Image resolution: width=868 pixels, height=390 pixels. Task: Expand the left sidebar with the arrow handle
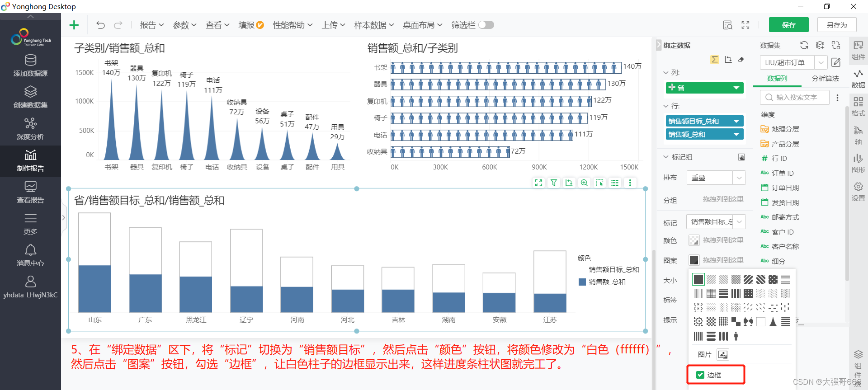pyautogui.click(x=64, y=217)
